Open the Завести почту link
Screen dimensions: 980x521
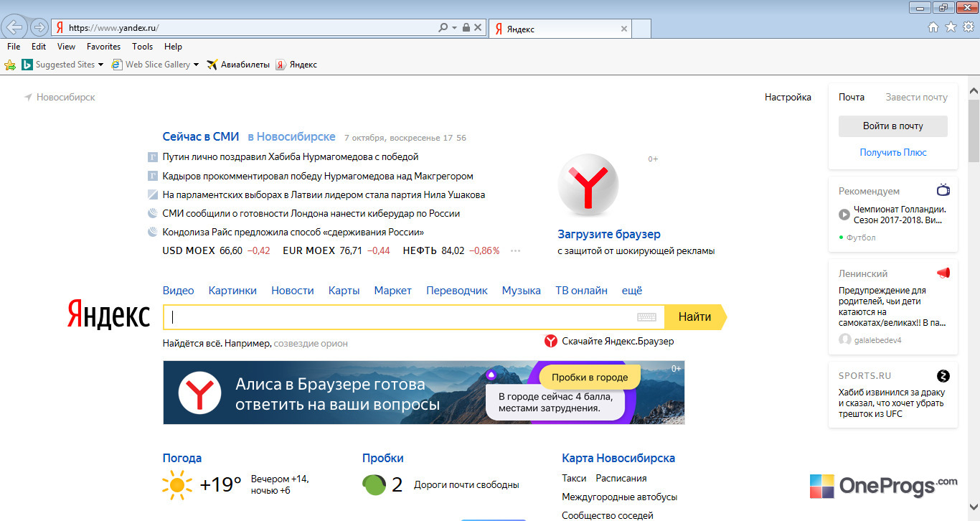tap(916, 97)
